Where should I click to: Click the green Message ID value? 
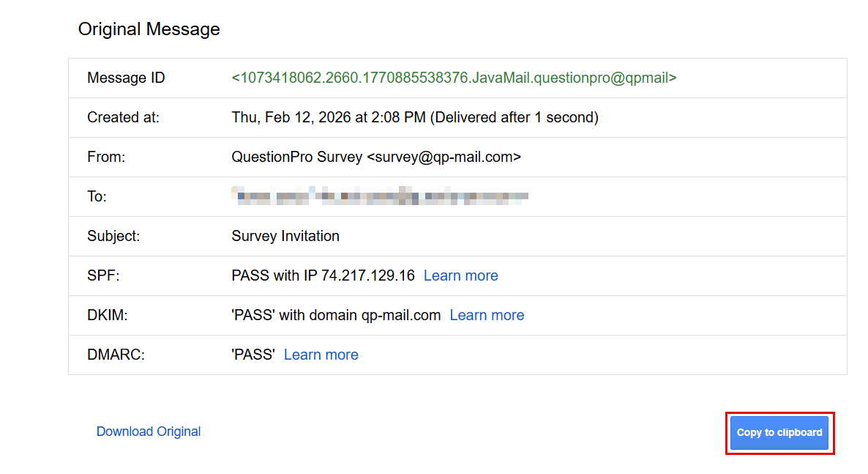coord(454,78)
